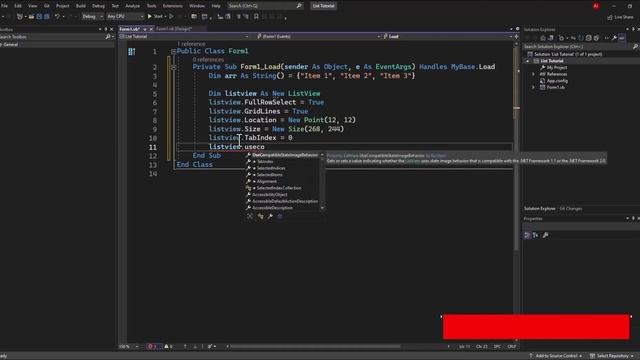
Task: Toggle Solution Explorer preview selected items button
Action: [622, 38]
